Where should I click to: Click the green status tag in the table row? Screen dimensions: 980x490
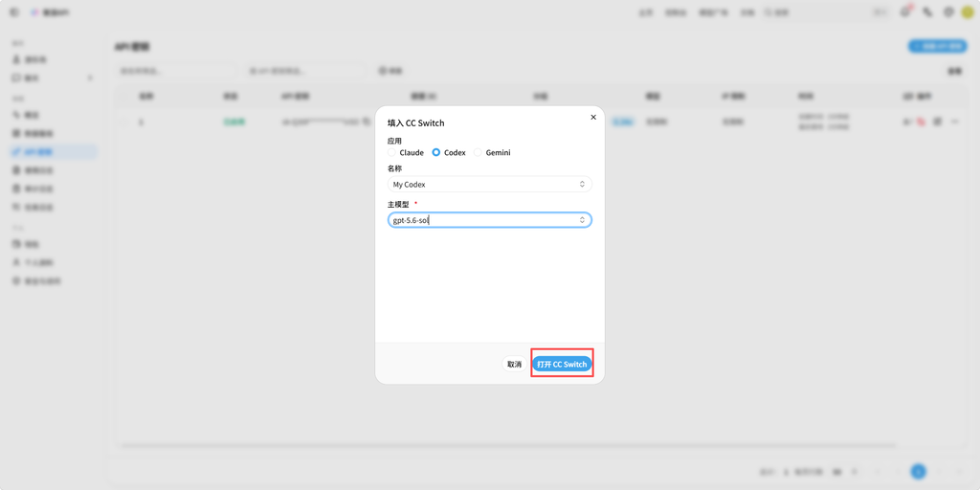[234, 122]
